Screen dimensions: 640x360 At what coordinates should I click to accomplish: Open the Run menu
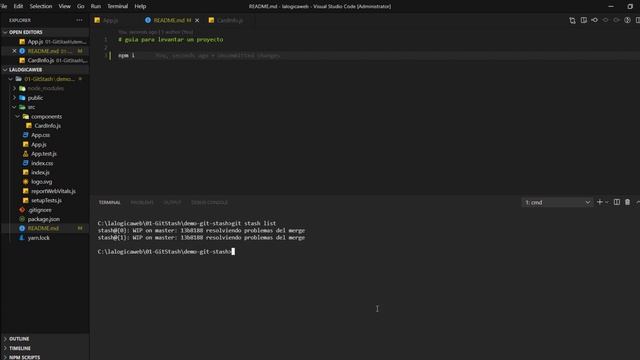pos(96,6)
